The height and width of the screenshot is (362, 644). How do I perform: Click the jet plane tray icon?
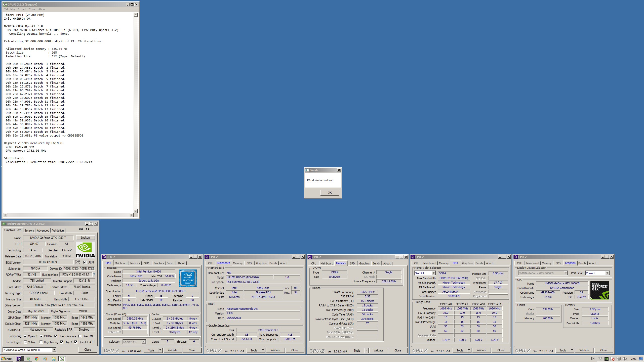pyautogui.click(x=600, y=359)
